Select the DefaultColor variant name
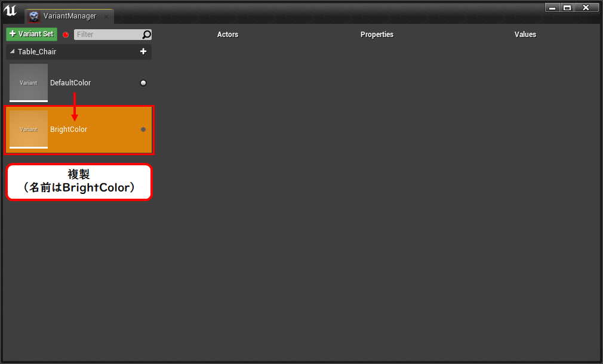 [x=70, y=82]
